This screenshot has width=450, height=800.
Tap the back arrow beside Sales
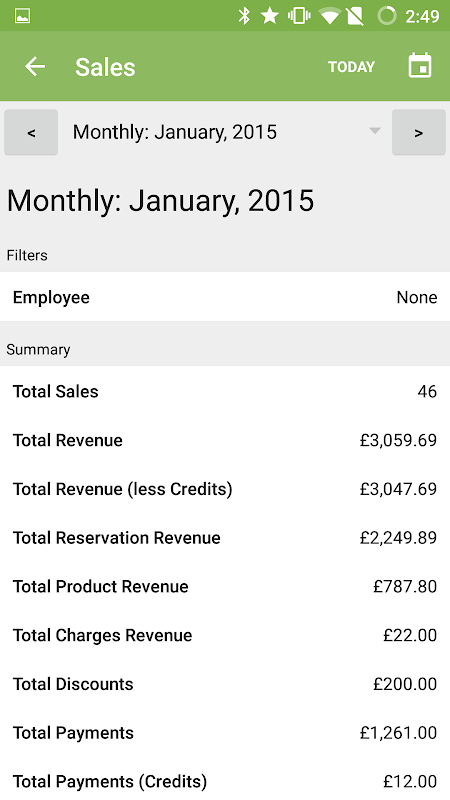tap(35, 66)
